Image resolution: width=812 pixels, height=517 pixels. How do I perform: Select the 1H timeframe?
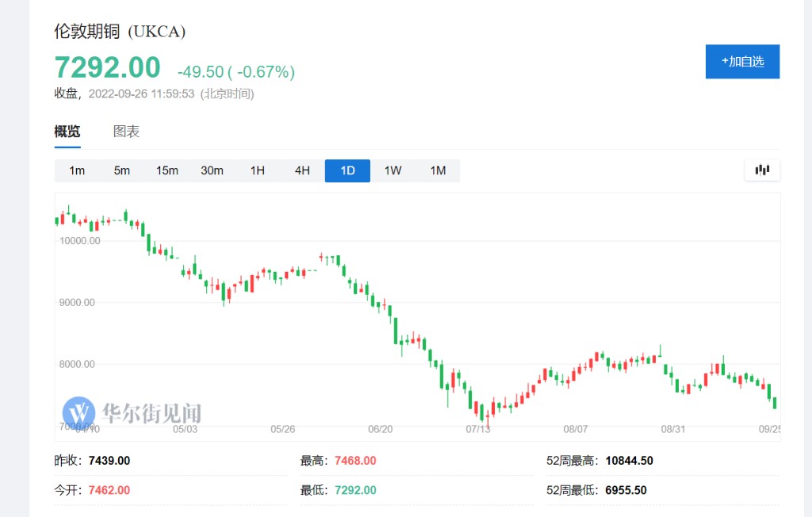(x=257, y=170)
